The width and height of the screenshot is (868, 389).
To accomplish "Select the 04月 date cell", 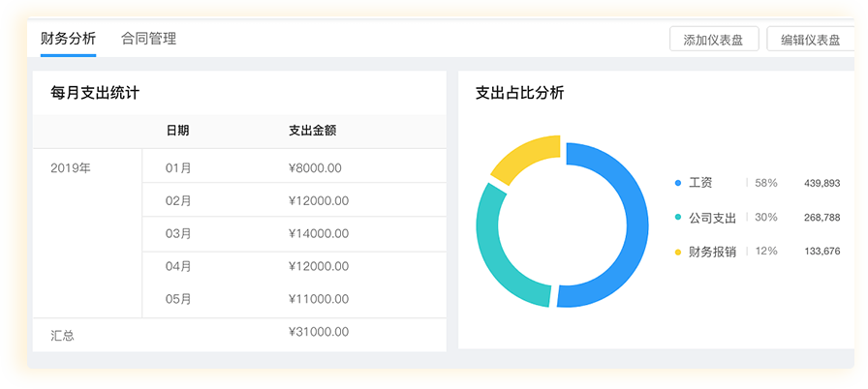I will [x=178, y=266].
